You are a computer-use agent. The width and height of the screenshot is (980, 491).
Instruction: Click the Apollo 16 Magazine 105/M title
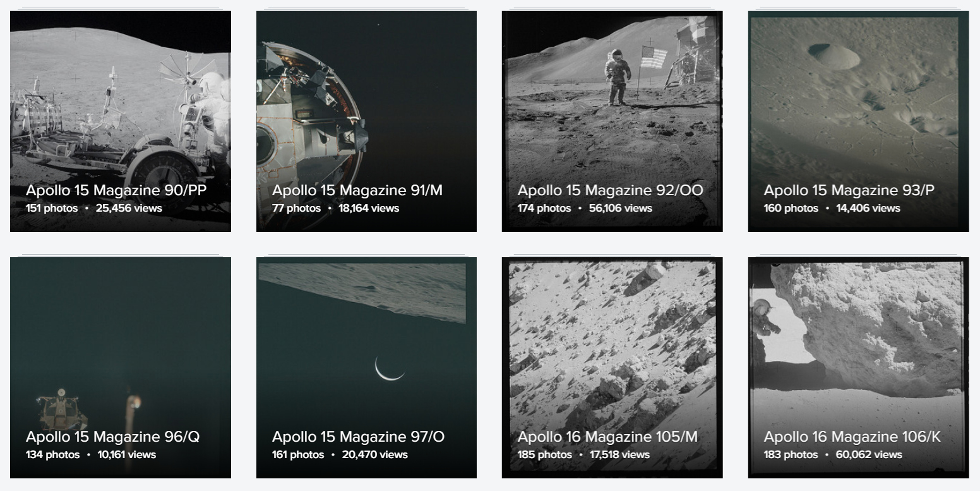[x=608, y=437]
